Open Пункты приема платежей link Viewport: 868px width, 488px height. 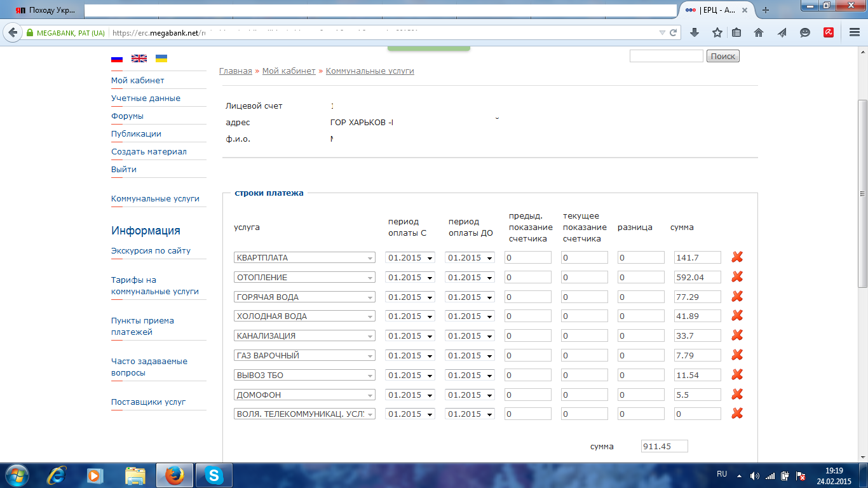point(142,327)
